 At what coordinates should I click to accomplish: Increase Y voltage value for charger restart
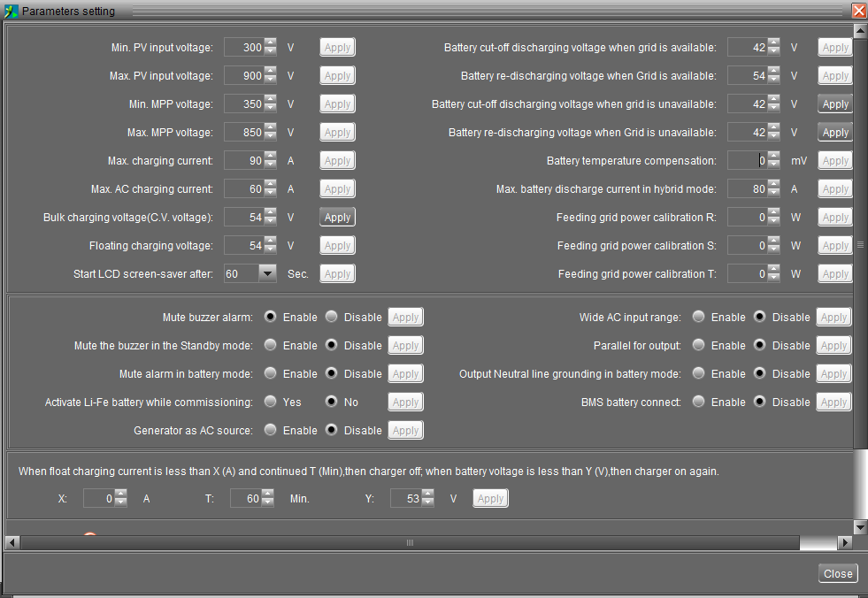point(428,494)
